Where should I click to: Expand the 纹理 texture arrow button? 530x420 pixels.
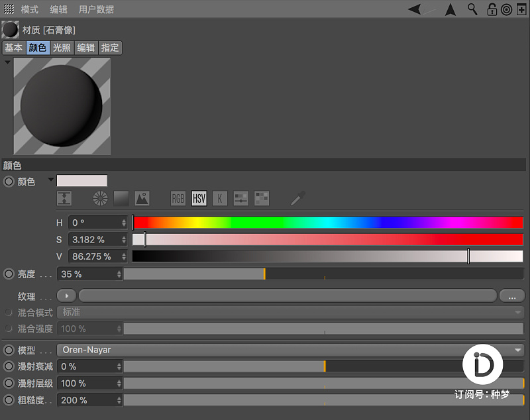67,296
